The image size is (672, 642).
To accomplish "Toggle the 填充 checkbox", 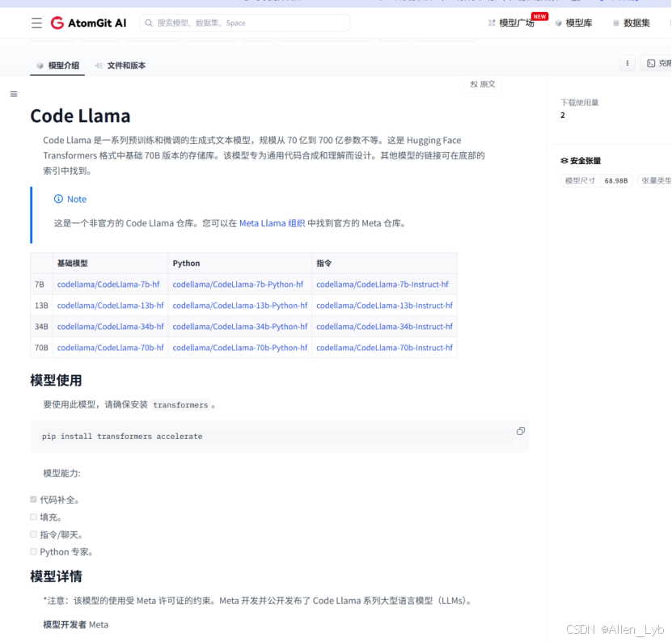I will pyautogui.click(x=33, y=517).
